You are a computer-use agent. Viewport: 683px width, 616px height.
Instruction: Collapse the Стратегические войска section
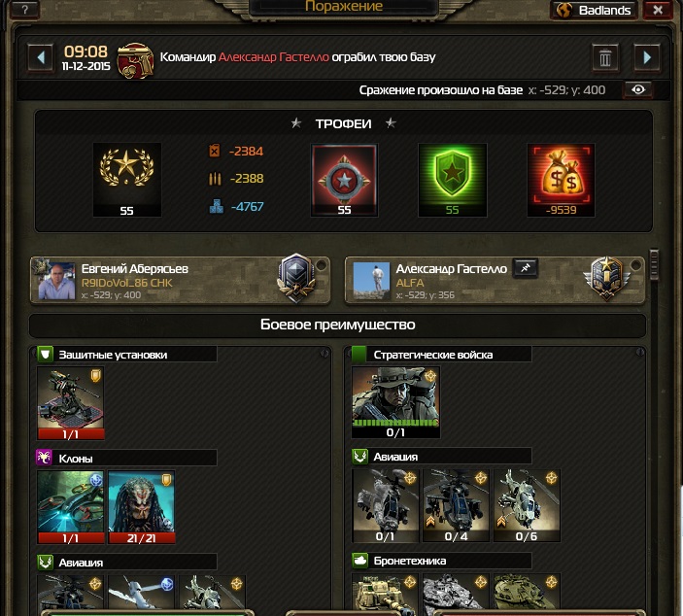tap(639, 352)
